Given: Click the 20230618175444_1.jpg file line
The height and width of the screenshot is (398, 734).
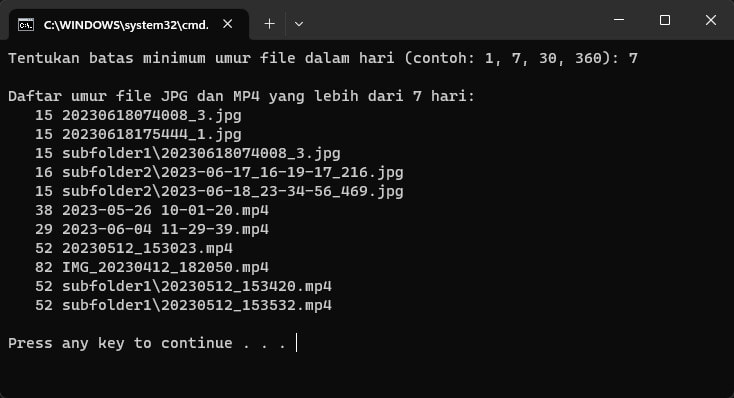Looking at the screenshot, I should tap(138, 135).
